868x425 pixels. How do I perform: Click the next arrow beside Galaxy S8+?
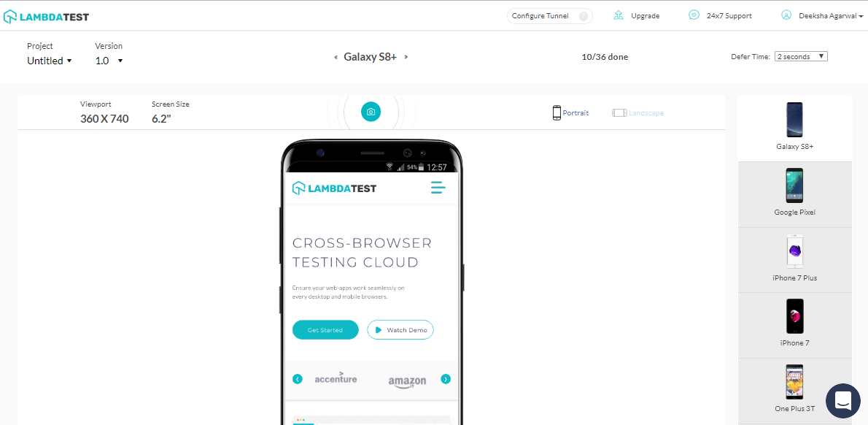click(x=406, y=56)
